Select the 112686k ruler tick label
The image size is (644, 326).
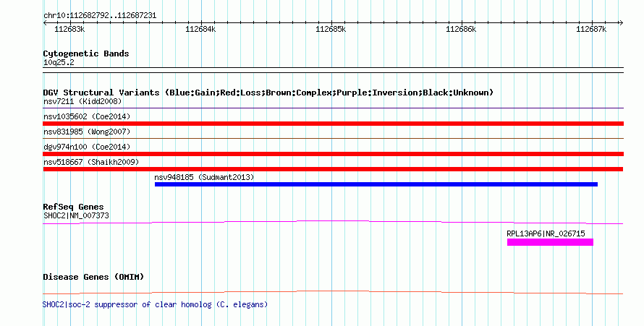point(461,29)
